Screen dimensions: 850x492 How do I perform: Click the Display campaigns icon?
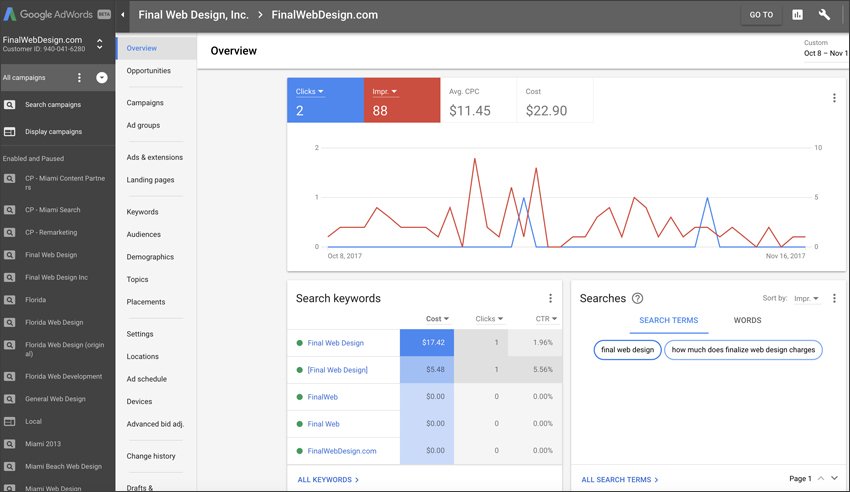(9, 132)
